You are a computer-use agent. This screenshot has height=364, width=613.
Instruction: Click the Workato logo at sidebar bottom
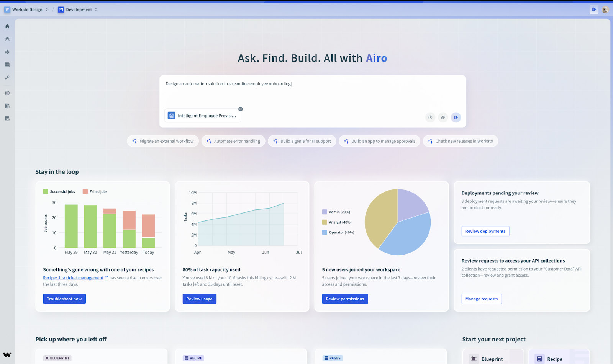[7, 354]
